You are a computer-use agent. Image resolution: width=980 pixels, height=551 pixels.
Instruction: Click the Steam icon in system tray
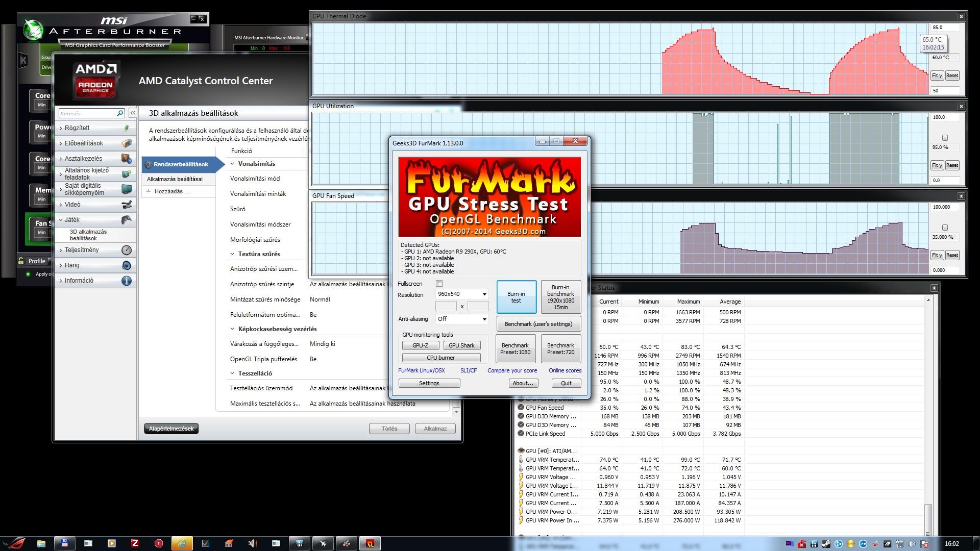[x=826, y=544]
